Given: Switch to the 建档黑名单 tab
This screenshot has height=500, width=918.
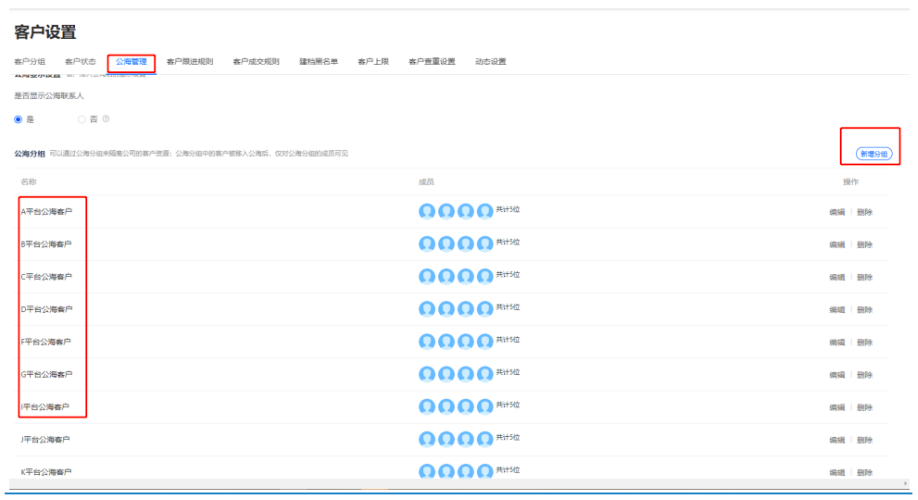Looking at the screenshot, I should (x=318, y=61).
